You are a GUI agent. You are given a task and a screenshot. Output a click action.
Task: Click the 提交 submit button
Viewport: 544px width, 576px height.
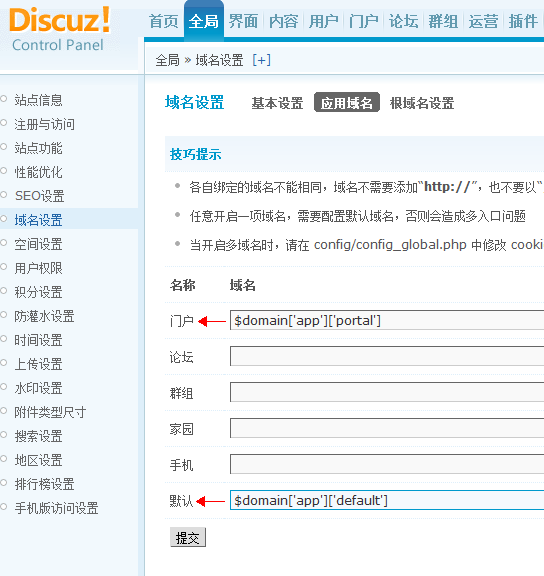(188, 537)
